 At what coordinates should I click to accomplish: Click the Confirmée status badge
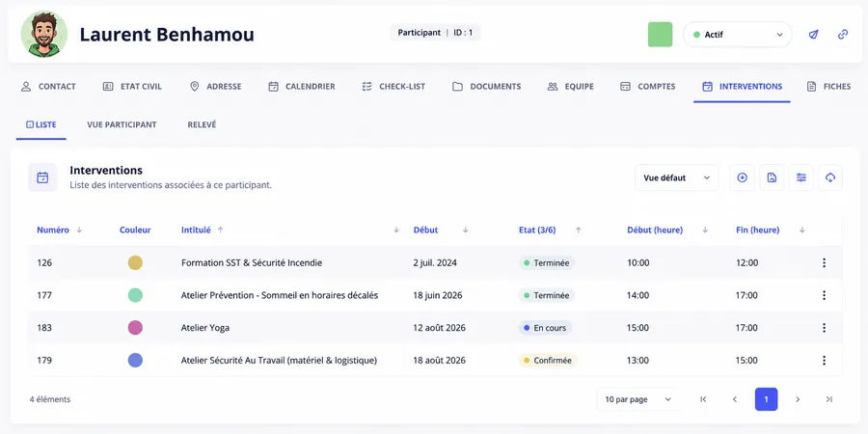pos(548,361)
